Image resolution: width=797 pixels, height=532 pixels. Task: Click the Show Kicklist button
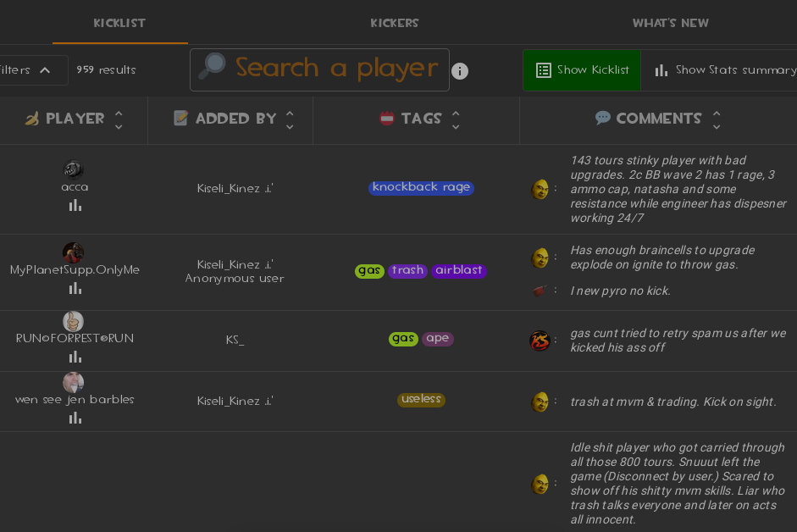(x=582, y=70)
